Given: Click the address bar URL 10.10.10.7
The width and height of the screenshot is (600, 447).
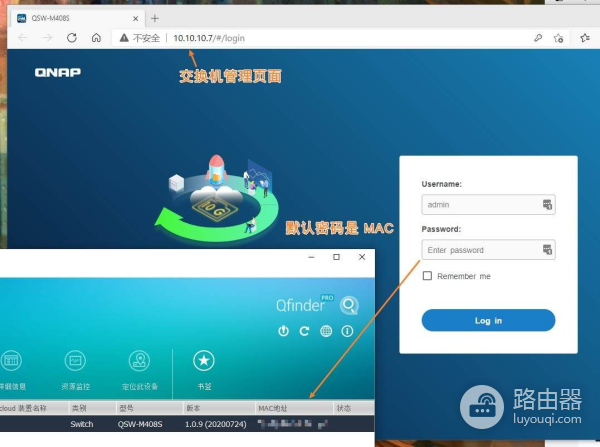Looking at the screenshot, I should point(209,38).
